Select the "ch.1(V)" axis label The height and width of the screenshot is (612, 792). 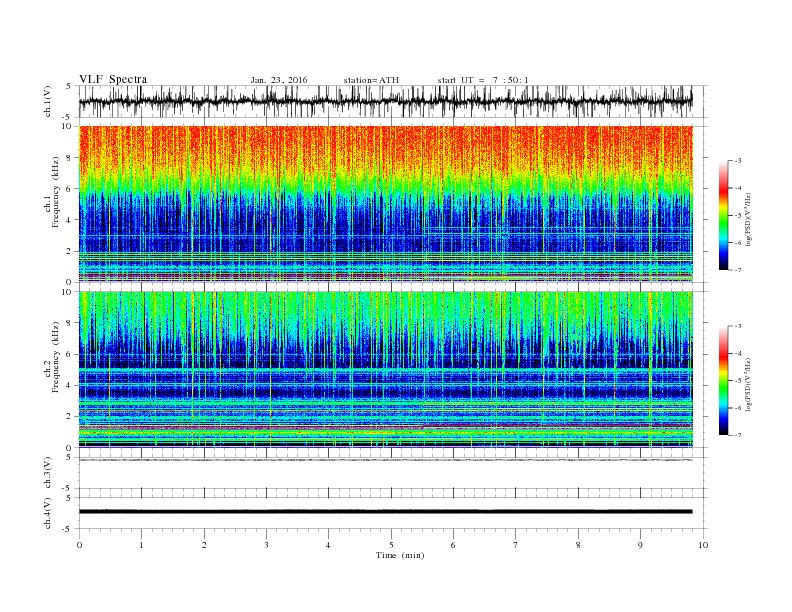click(48, 101)
